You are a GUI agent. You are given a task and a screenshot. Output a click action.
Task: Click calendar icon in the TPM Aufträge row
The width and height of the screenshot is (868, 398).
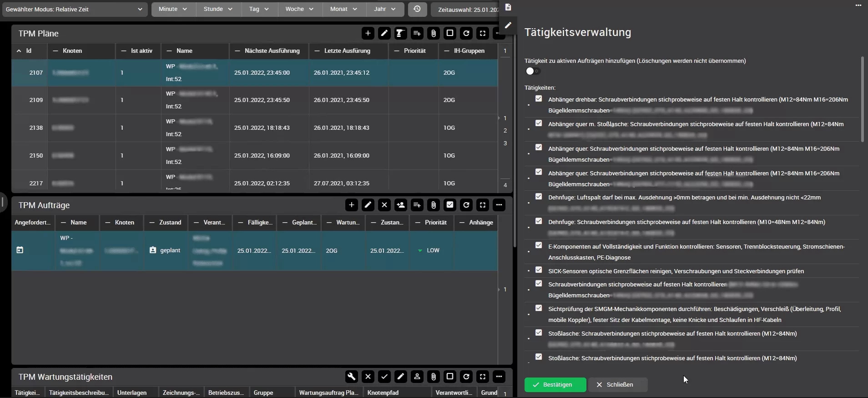pyautogui.click(x=20, y=250)
